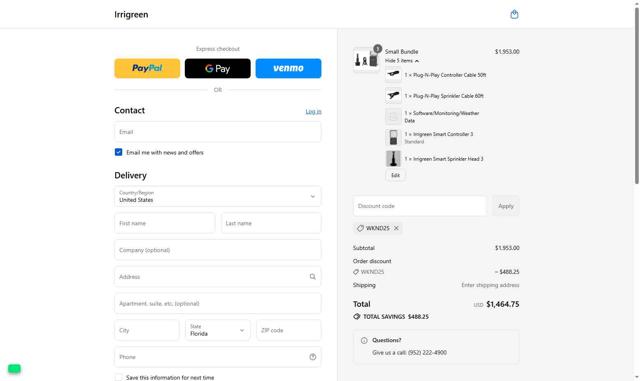Focus the Discount code field
Image resolution: width=640 pixels, height=381 pixels.
pos(420,206)
